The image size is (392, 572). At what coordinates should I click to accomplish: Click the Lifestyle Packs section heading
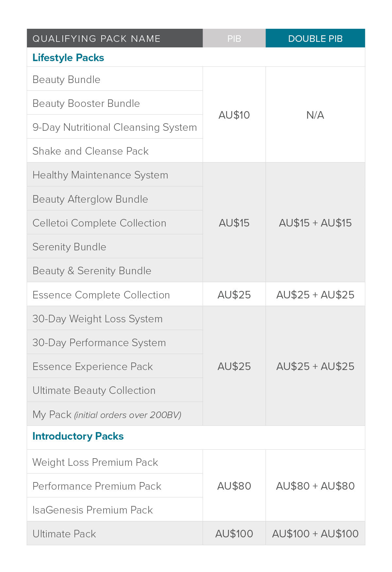[x=68, y=58]
